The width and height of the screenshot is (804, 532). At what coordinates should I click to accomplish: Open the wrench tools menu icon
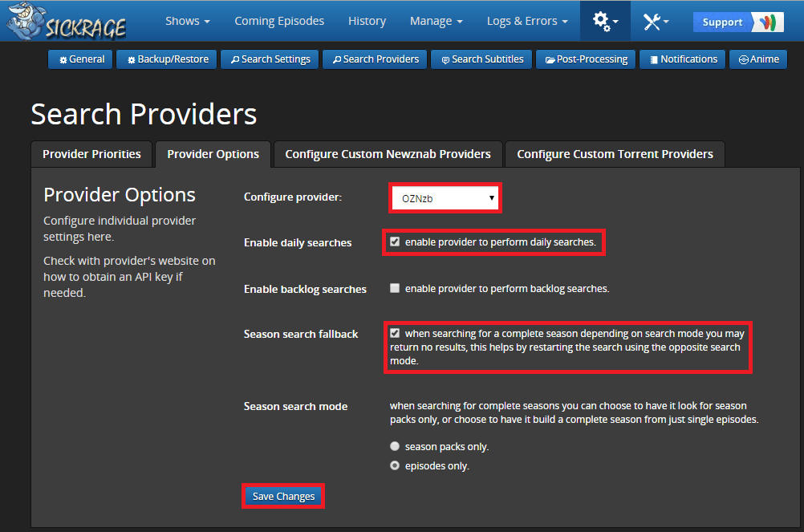click(656, 22)
